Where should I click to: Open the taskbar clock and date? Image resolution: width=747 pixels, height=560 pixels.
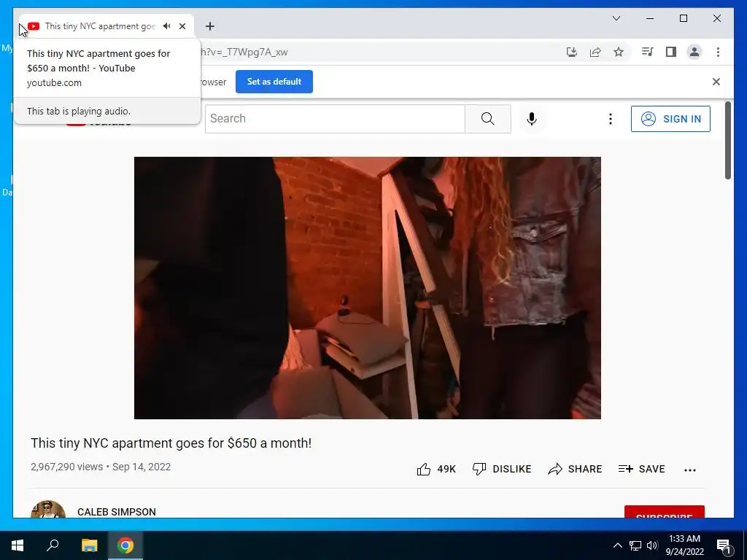[x=684, y=545]
